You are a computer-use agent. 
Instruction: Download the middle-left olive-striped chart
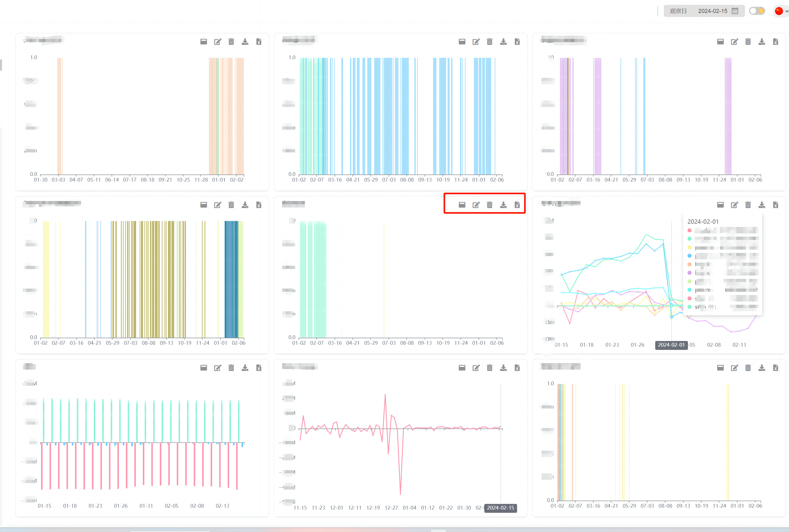(x=245, y=205)
